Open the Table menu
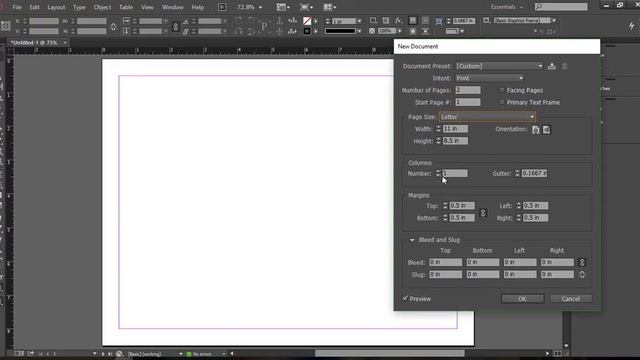Screen dimensions: 640x360 [x=126, y=7]
